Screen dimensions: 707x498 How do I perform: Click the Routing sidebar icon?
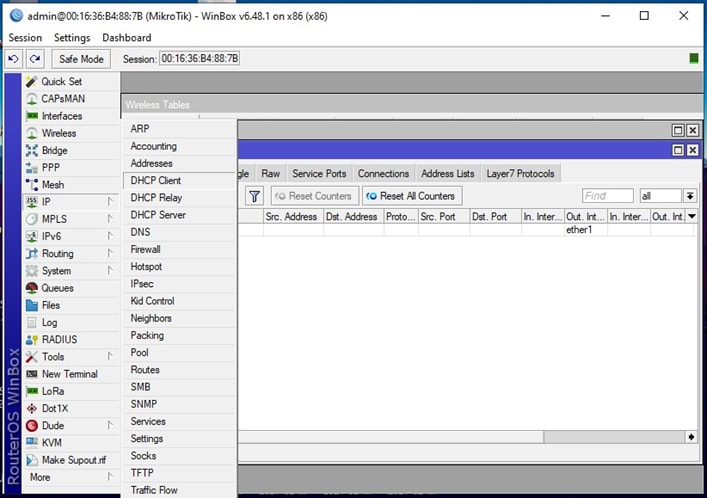(32, 254)
